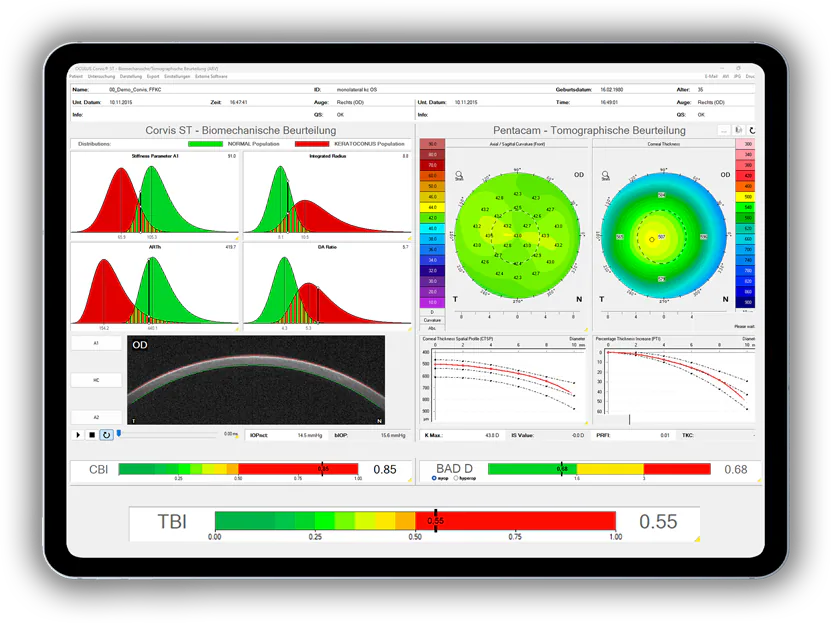Viewport: 831px width, 623px height.
Task: Play the corneal deformation video
Action: click(78, 434)
